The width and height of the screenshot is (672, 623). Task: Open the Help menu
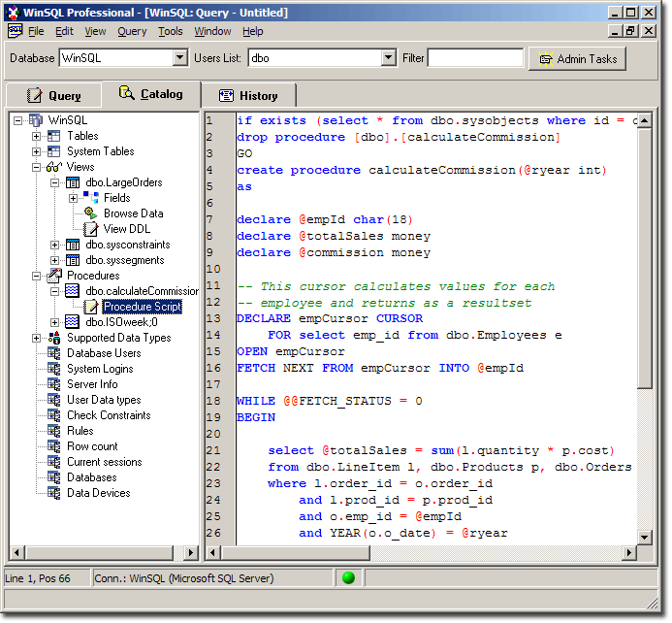pos(252,31)
